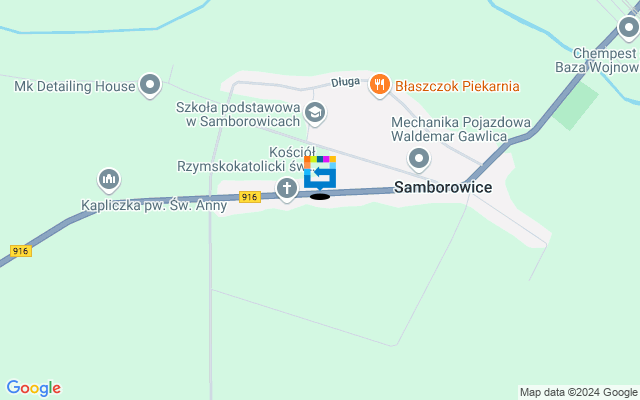The image size is (640, 400).
Task: Select Mechanika Pojazdowa Waldemar Gawlica pin
Action: [419, 159]
